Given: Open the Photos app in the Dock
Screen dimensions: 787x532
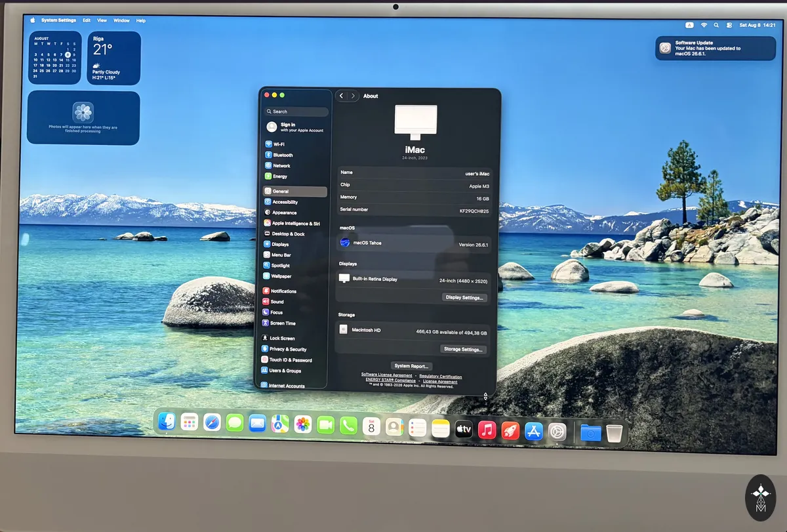Looking at the screenshot, I should 302,424.
